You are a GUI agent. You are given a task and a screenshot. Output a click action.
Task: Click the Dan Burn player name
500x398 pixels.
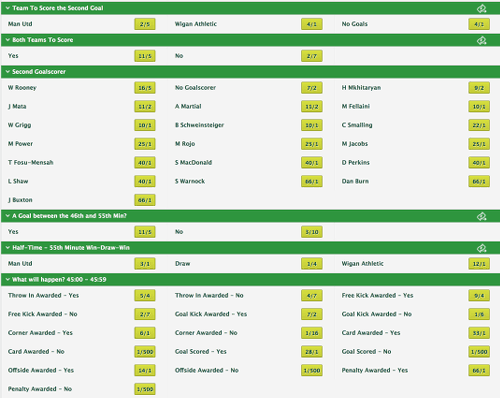point(355,181)
